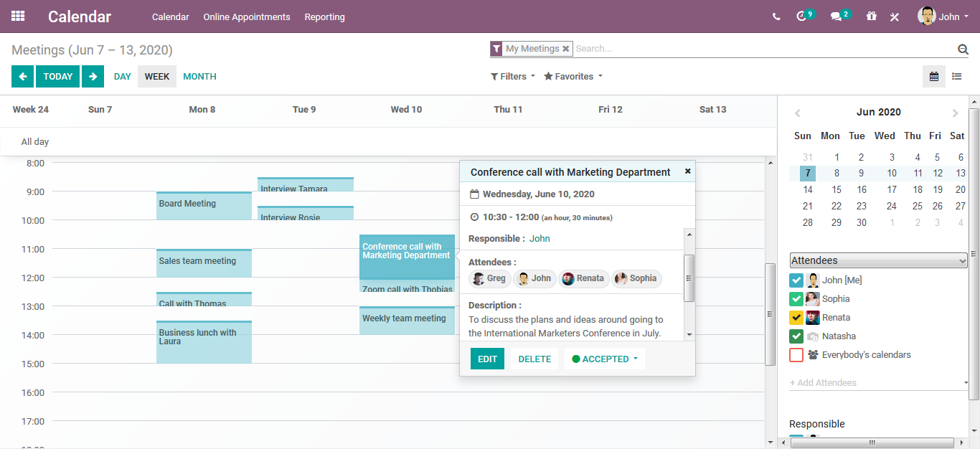Toggle Natasha calendar checkbox
Image resolution: width=980 pixels, height=449 pixels.
coord(796,336)
